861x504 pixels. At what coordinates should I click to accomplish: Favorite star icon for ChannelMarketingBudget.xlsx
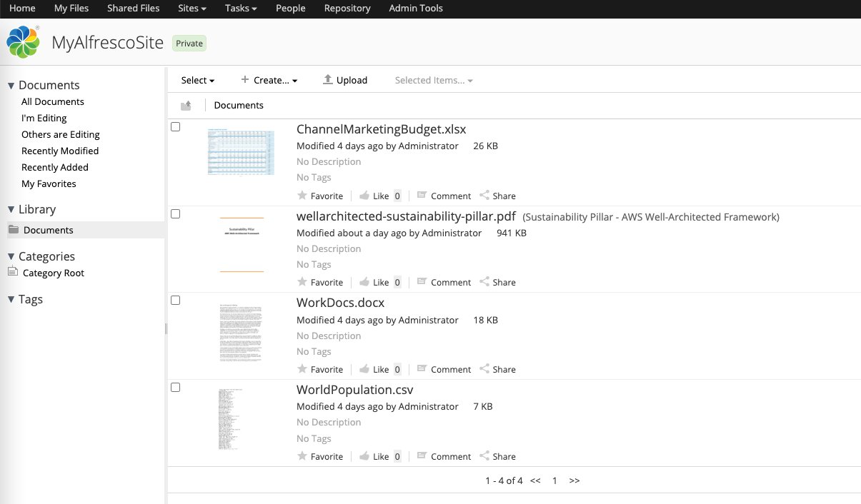pos(302,196)
